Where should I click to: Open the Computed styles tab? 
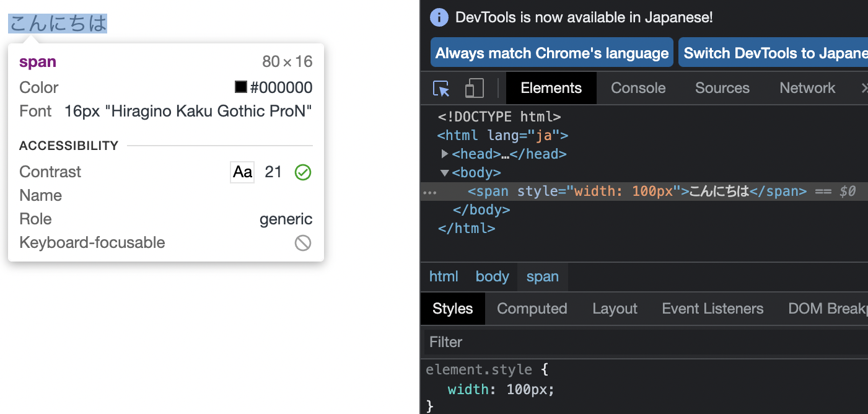[532, 308]
